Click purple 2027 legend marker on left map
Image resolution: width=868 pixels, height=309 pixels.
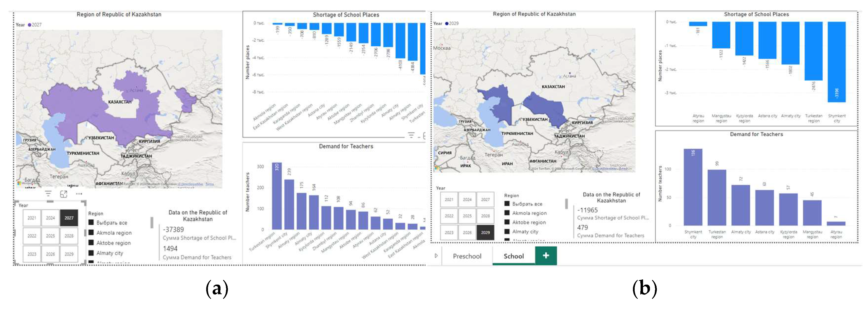pyautogui.click(x=30, y=25)
